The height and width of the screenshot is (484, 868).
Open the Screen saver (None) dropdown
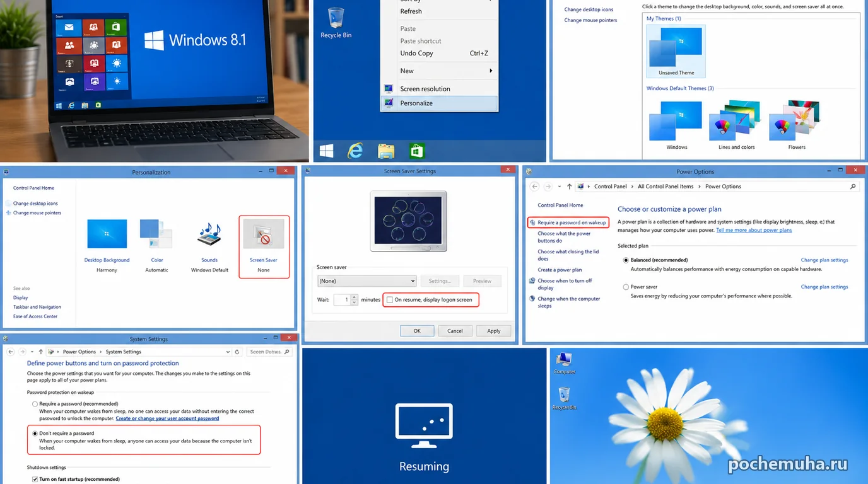367,281
